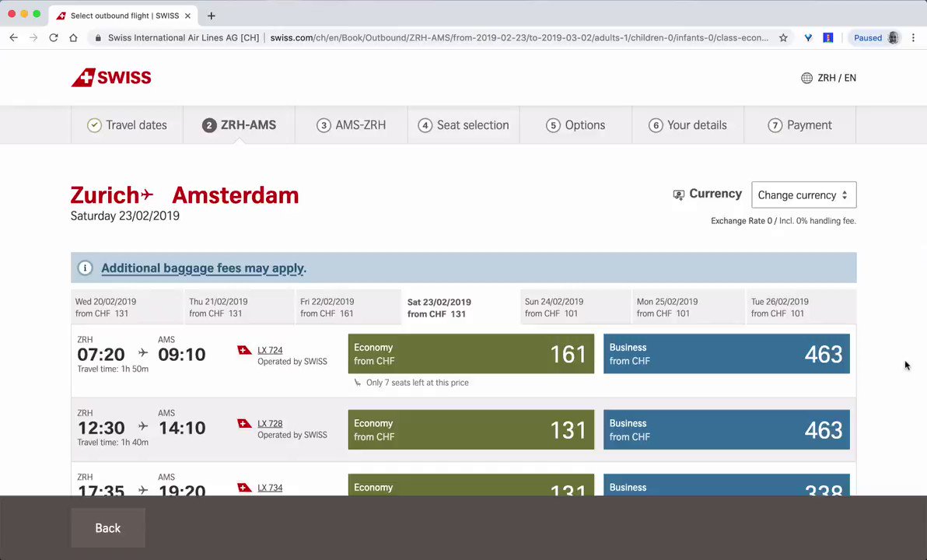Click the Back button
The height and width of the screenshot is (560, 927).
(107, 528)
